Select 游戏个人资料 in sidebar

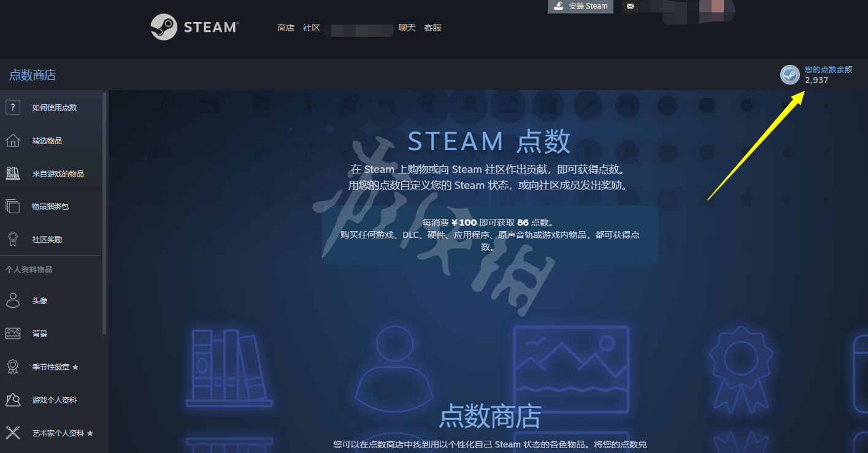[x=55, y=400]
